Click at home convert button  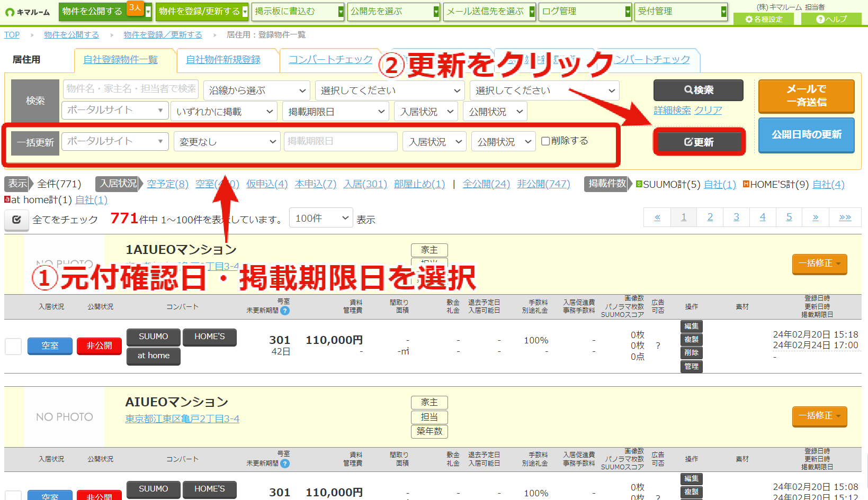coord(153,356)
